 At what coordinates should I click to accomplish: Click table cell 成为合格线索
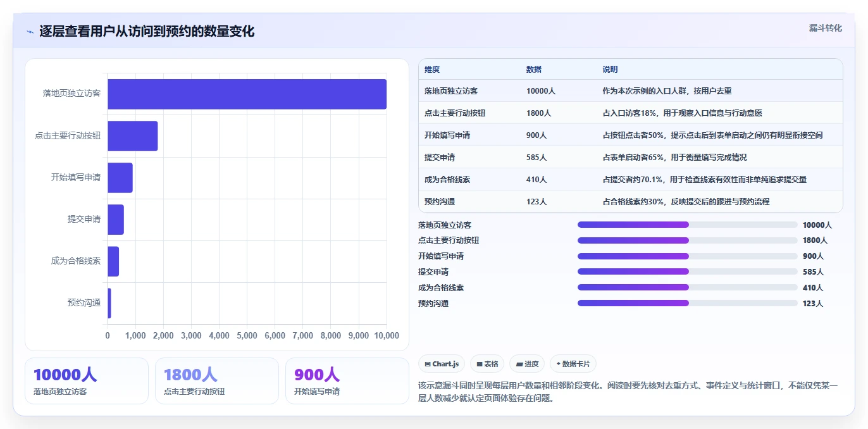coord(447,180)
